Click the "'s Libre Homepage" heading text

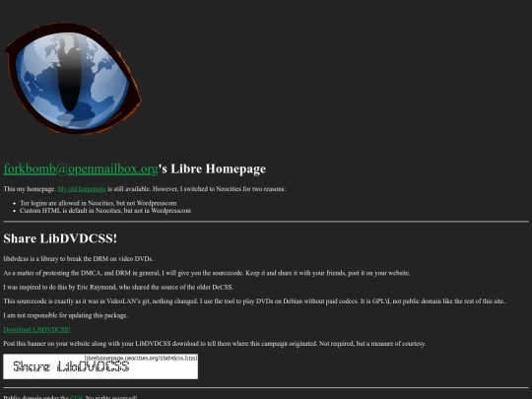point(213,169)
